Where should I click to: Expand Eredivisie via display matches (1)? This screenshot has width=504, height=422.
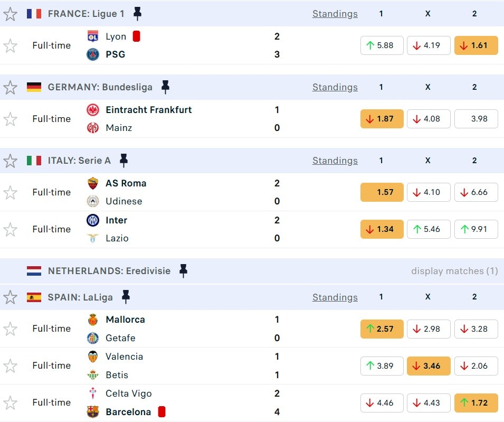pyautogui.click(x=454, y=271)
